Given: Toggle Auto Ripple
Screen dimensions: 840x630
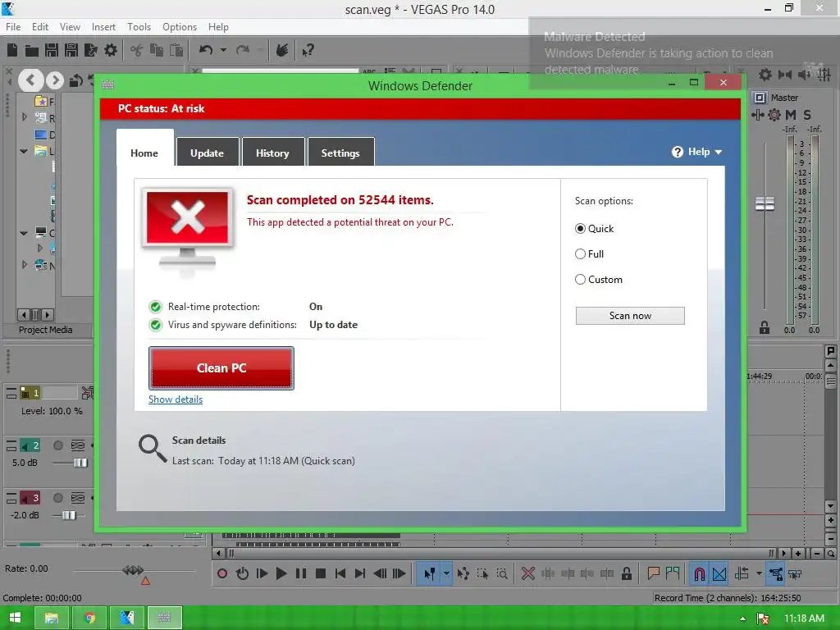Looking at the screenshot, I should 742,573.
